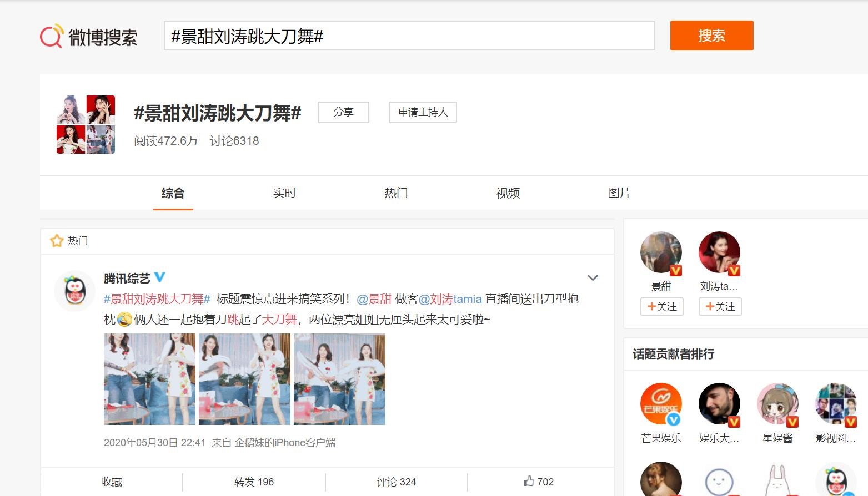
Task: Open the 景甜 name link in sidebar
Action: [x=661, y=286]
